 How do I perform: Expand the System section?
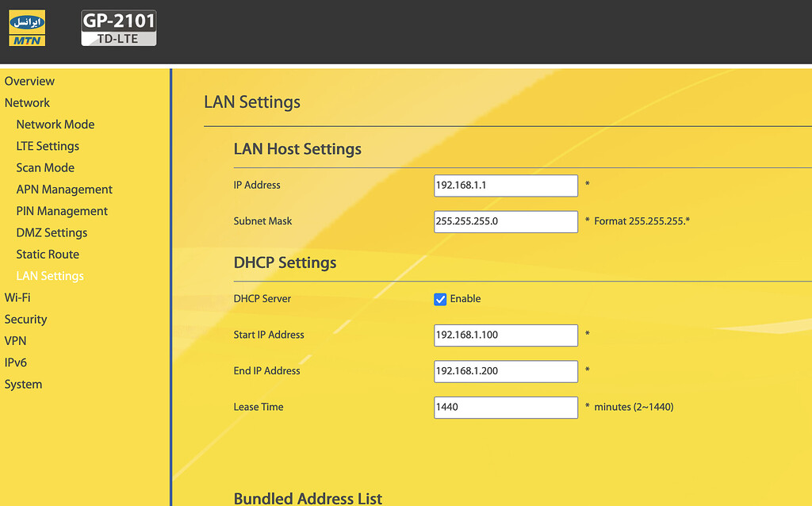(x=23, y=384)
